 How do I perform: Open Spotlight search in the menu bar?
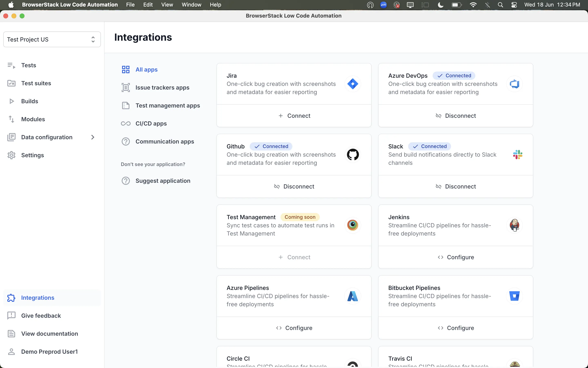click(500, 5)
